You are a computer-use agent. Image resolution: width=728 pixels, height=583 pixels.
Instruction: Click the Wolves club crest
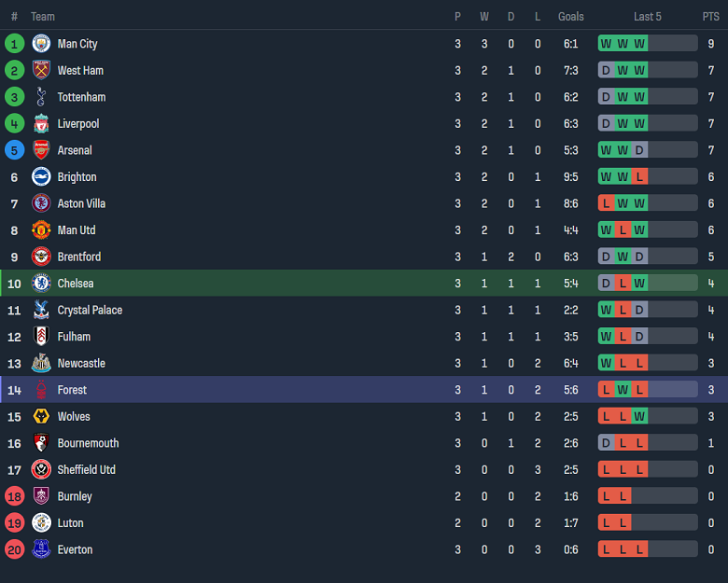click(x=41, y=416)
